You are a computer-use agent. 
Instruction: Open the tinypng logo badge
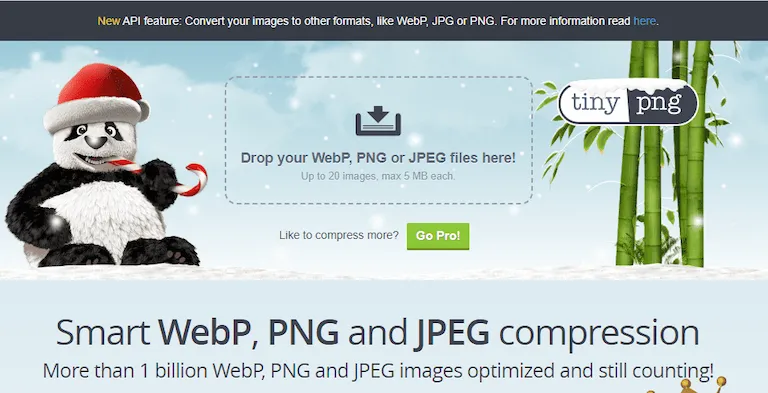[628, 102]
